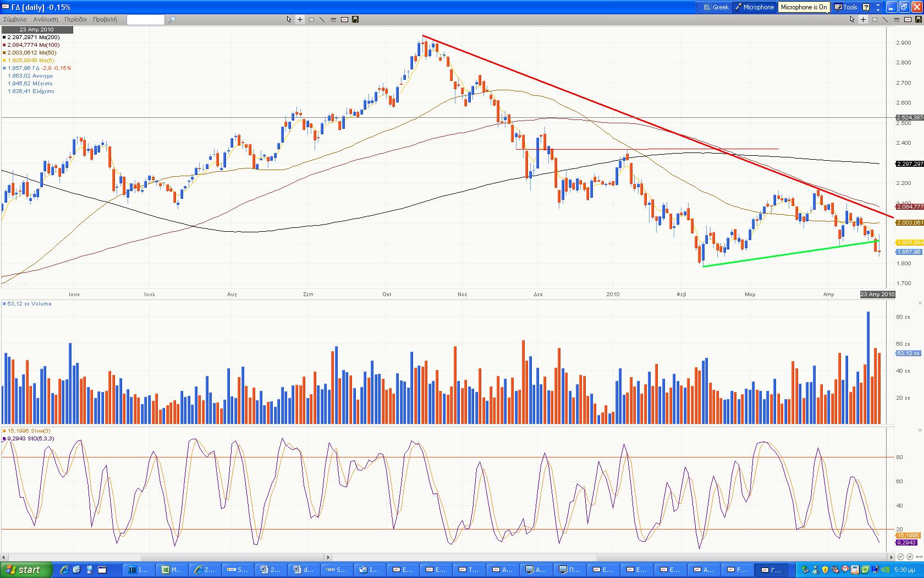Open the EL Greek input language selector
The width and height of the screenshot is (924, 578).
[716, 7]
